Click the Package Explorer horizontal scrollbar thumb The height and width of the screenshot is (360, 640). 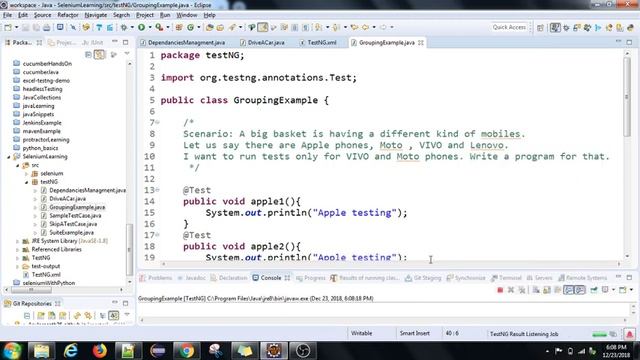(x=31, y=290)
